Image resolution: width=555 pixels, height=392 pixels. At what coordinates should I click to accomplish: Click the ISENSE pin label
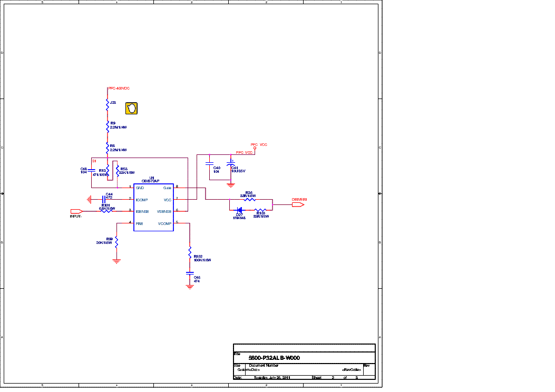coord(142,212)
